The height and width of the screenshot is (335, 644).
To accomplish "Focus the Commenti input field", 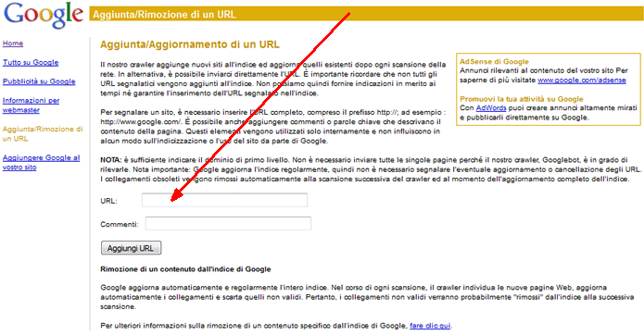I will (228, 223).
